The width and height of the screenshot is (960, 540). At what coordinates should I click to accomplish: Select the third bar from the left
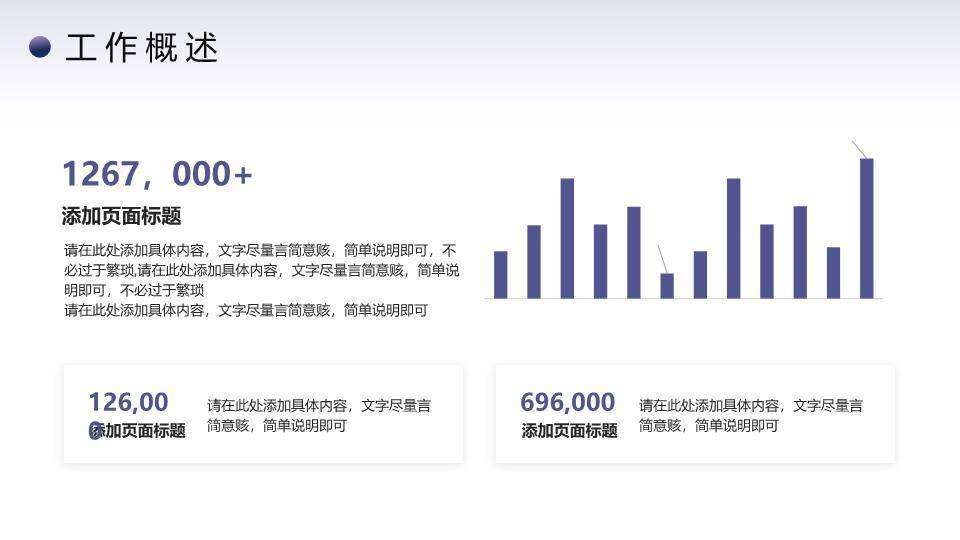567,238
